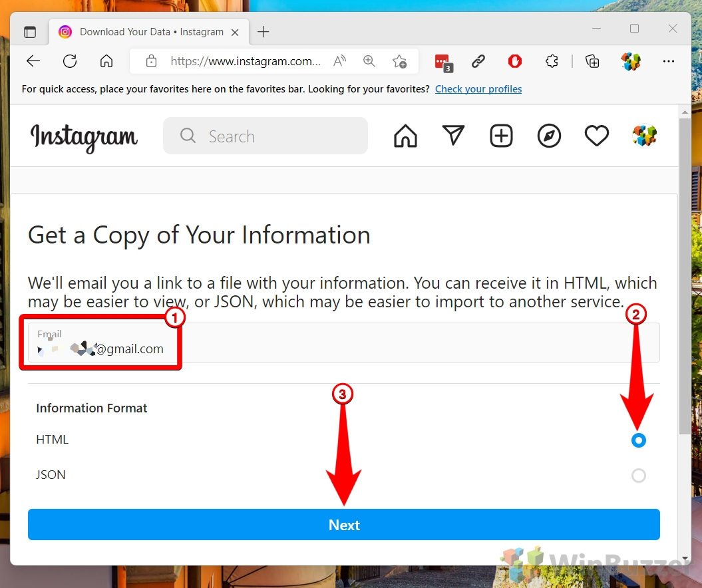Open the red extension with badge 3

444,62
